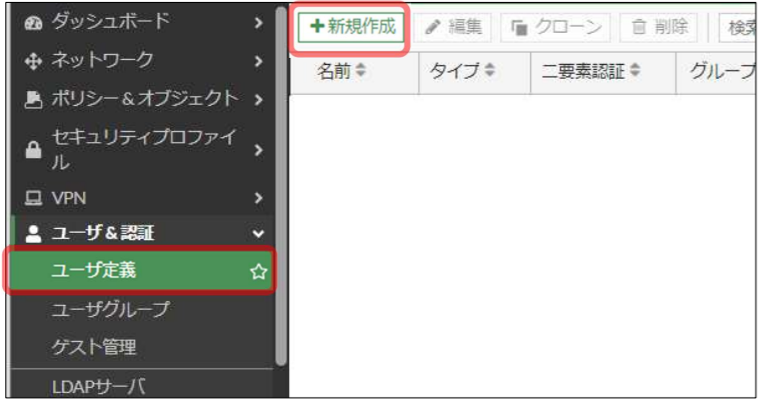Expand the VPN menu chevron
Image resolution: width=758 pixels, height=400 pixels.
(x=259, y=198)
